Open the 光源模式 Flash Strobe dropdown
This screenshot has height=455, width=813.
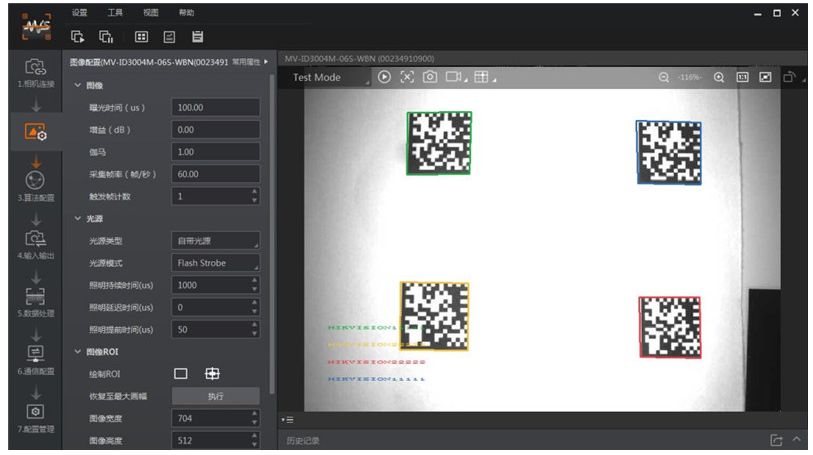click(x=214, y=263)
